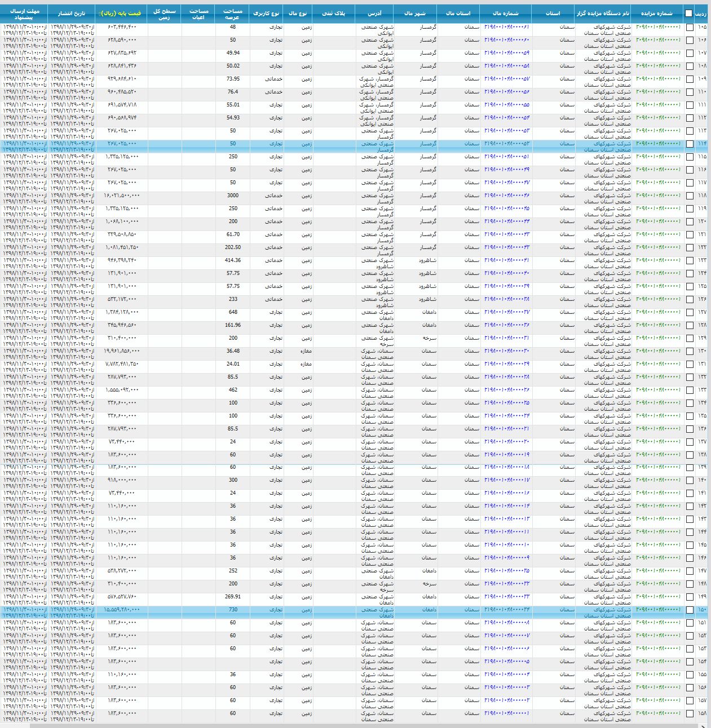Screen dimensions: 711x728
Task: Open blue property number link in row 105
Action: [506, 27]
